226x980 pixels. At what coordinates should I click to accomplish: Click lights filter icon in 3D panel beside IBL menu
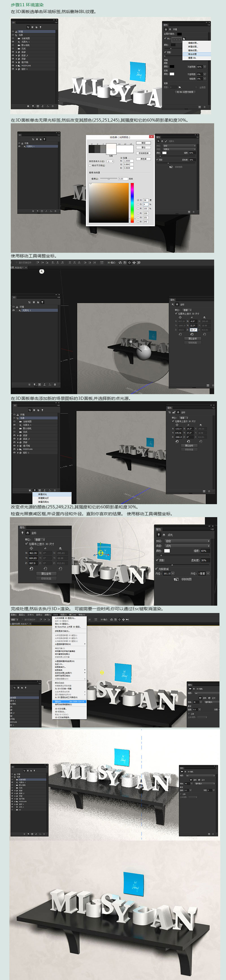coord(41,27)
